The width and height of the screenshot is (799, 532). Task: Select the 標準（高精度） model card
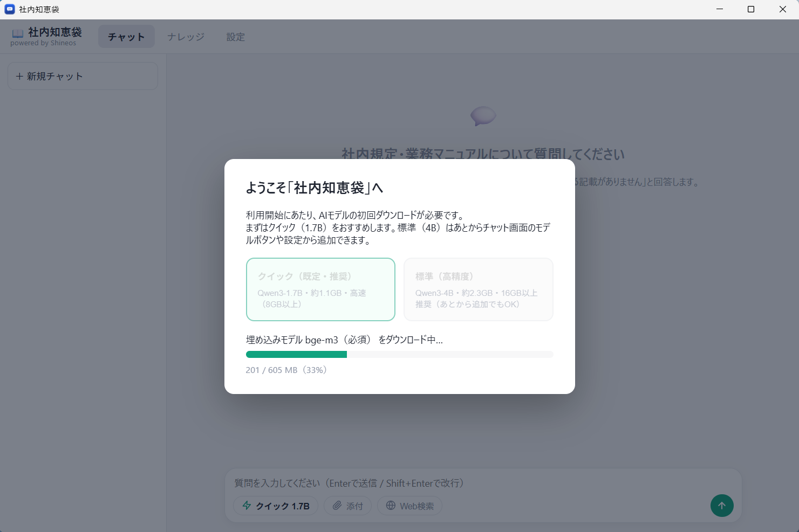point(479,289)
